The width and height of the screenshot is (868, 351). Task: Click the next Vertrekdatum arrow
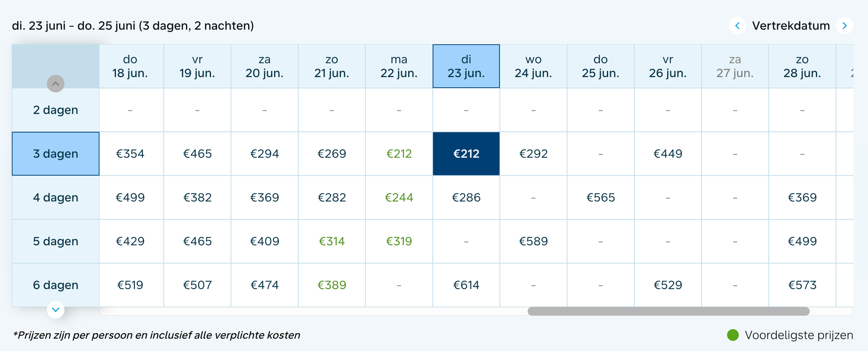click(844, 26)
